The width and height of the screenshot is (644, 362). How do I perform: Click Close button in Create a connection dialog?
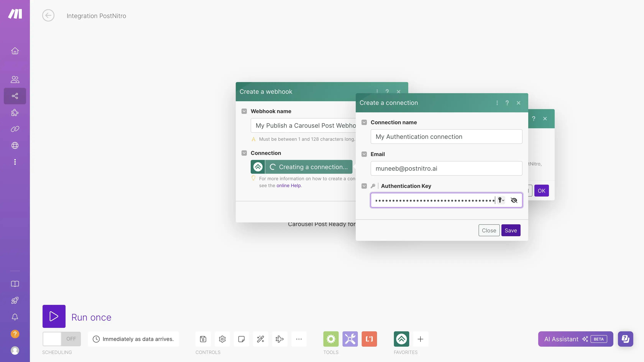click(489, 230)
